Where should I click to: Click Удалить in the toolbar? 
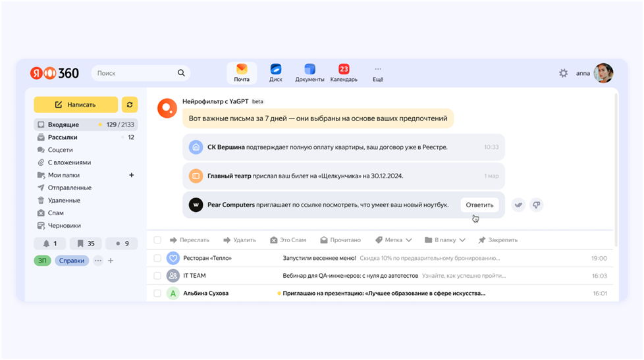[240, 240]
